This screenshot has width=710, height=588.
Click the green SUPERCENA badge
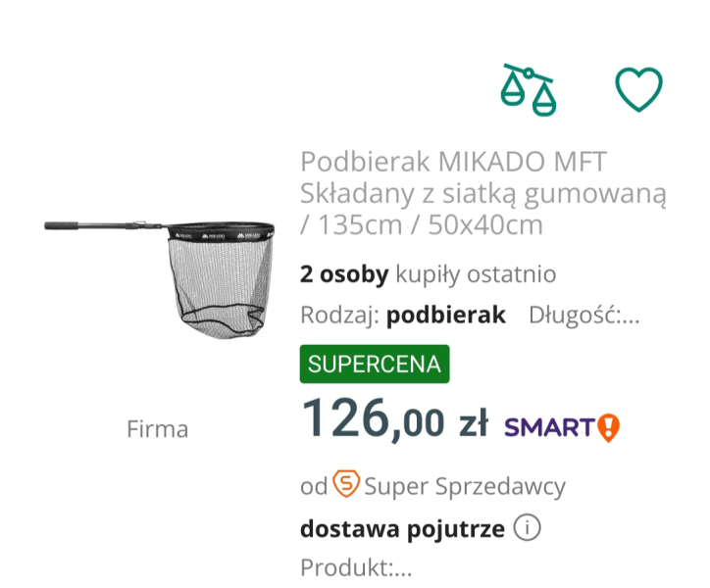point(374,365)
